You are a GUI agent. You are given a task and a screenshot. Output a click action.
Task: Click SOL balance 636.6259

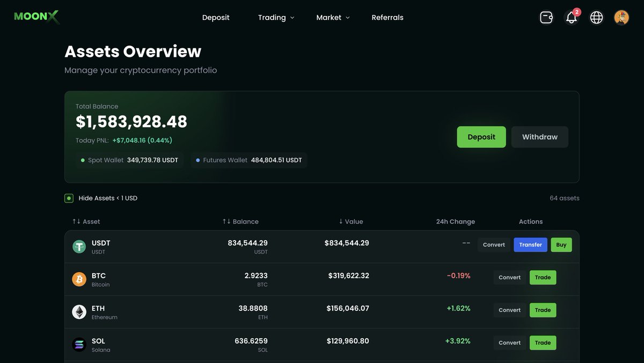tap(251, 341)
